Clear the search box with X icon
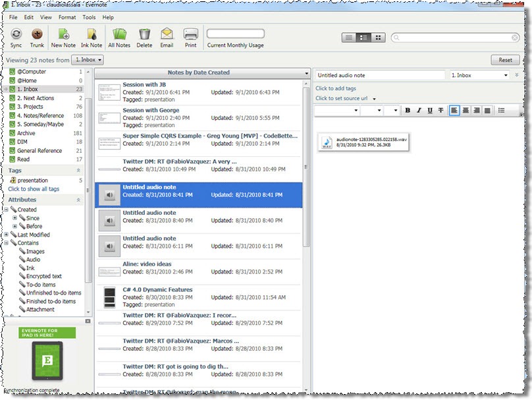532x400 pixels. (515, 38)
